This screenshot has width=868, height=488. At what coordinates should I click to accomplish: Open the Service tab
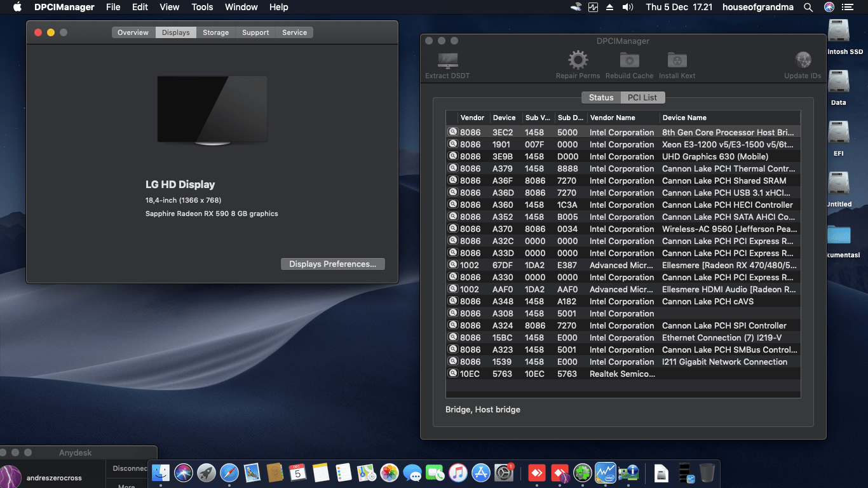point(295,32)
